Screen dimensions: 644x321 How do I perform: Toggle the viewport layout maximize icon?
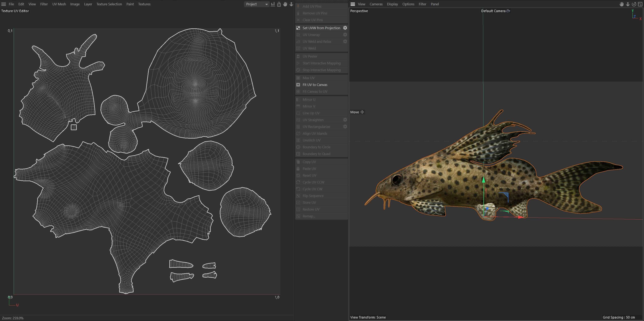[640, 4]
